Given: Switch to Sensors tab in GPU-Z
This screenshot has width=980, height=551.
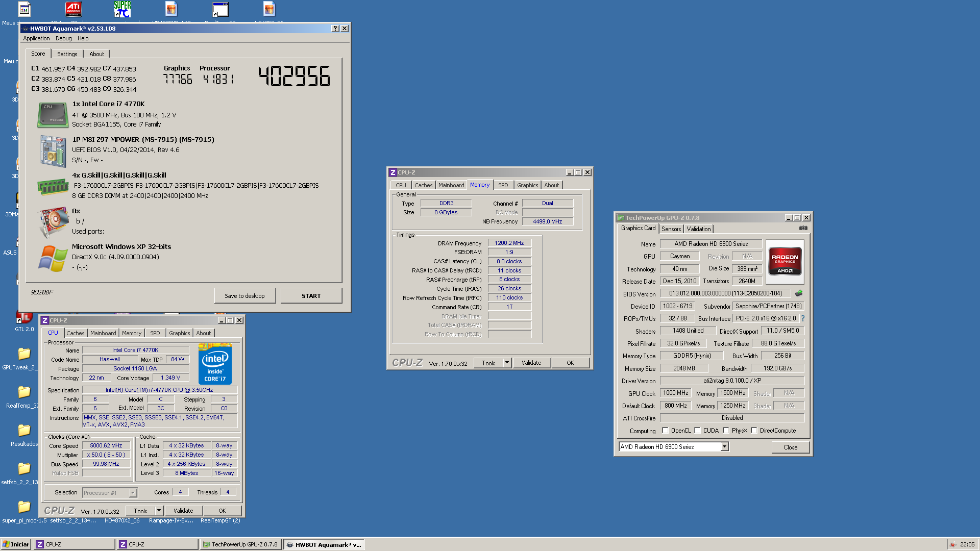Looking at the screenshot, I should (671, 229).
